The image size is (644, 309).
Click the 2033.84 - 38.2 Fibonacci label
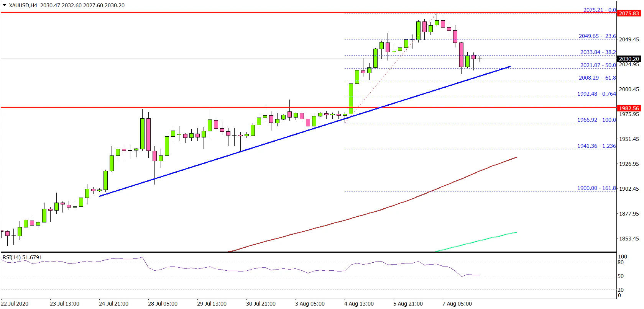click(598, 52)
